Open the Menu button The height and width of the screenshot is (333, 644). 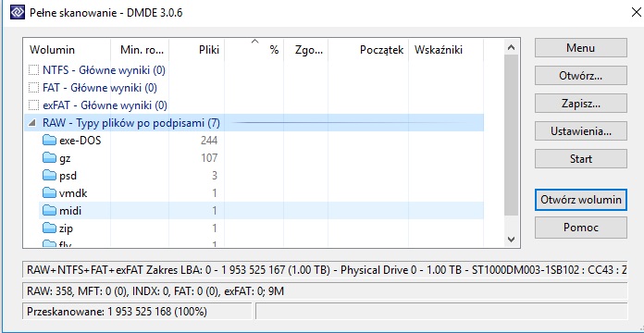581,48
